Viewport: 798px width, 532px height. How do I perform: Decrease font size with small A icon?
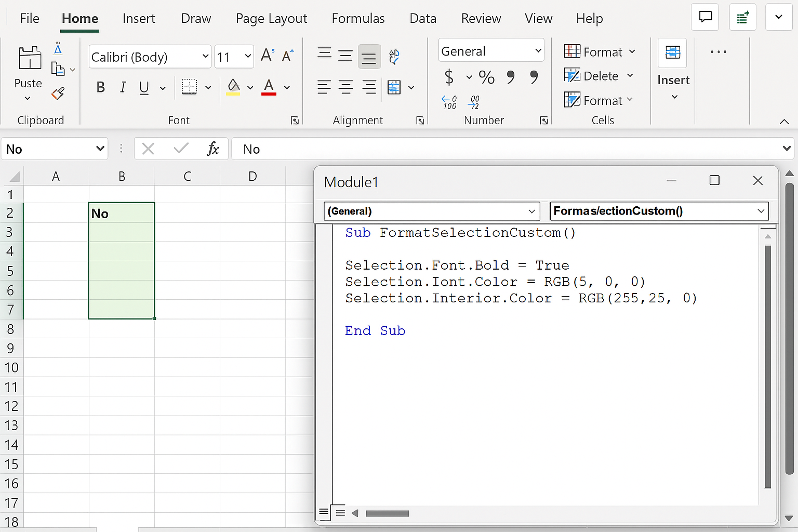(287, 56)
